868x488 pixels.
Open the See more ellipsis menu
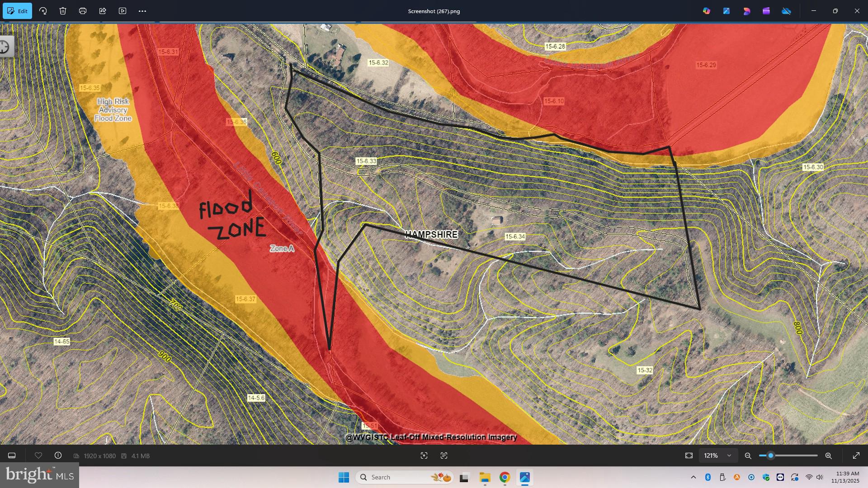coord(142,11)
